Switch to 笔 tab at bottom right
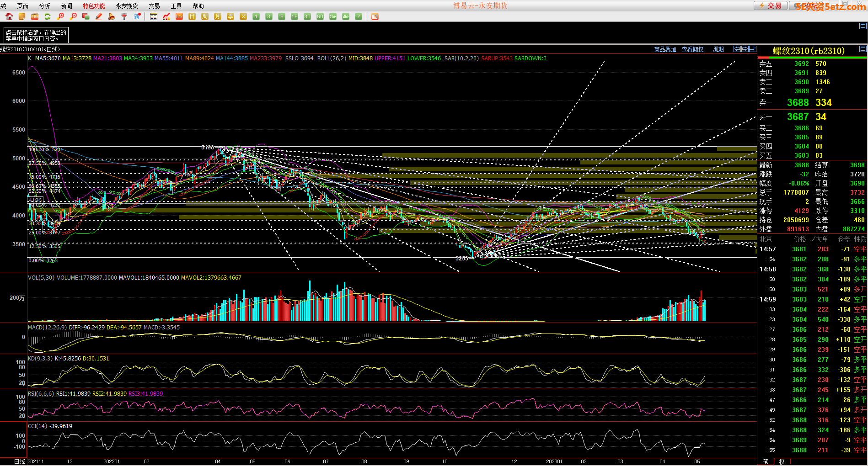Viewport: 868px width, 466px height. [x=765, y=462]
